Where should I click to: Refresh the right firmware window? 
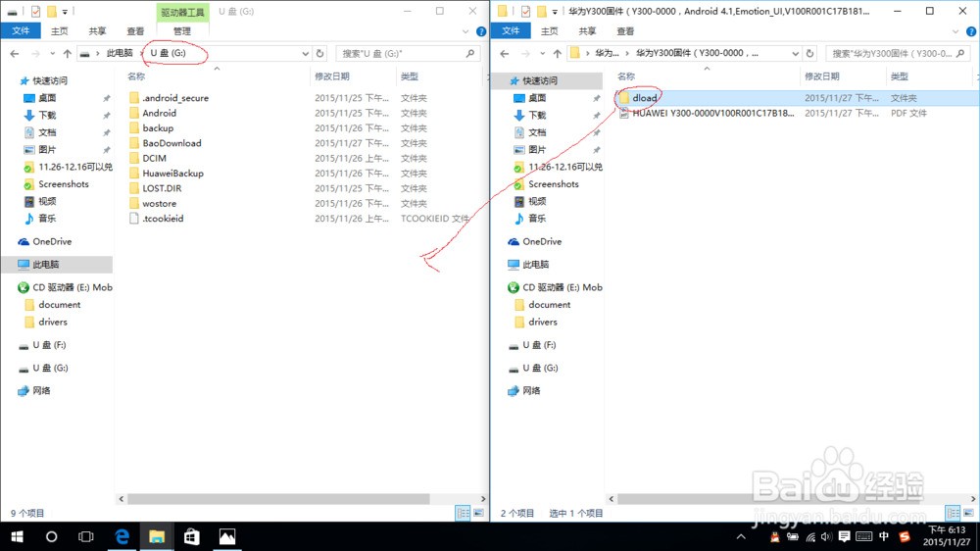pyautogui.click(x=810, y=54)
